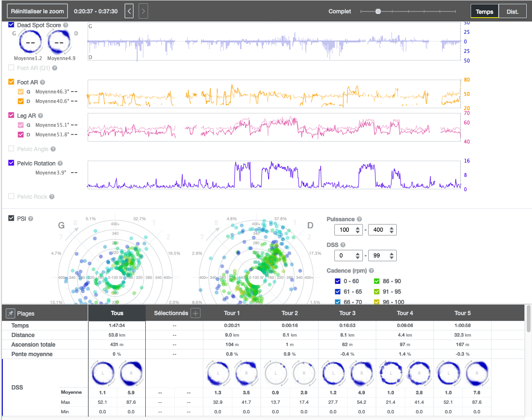Click DSS minimum stepper arrows (0)
The width and height of the screenshot is (532, 420).
[358, 256]
